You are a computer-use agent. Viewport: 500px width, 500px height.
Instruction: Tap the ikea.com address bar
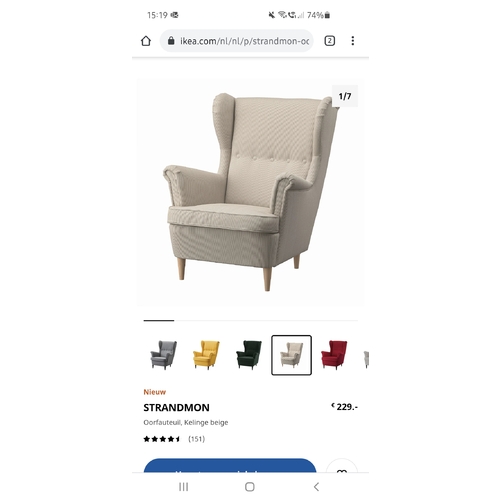coord(237,41)
